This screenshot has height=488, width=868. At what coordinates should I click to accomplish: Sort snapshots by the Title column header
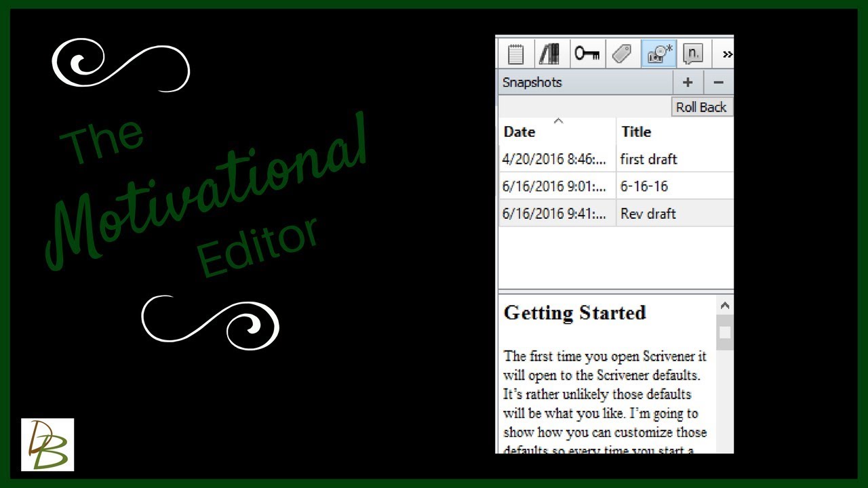click(x=675, y=131)
